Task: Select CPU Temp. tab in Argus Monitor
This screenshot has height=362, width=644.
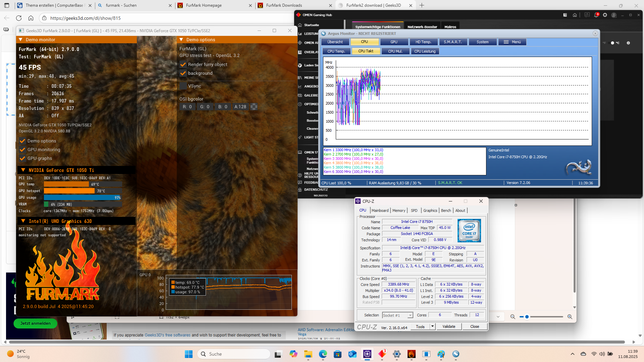Action: [x=336, y=51]
